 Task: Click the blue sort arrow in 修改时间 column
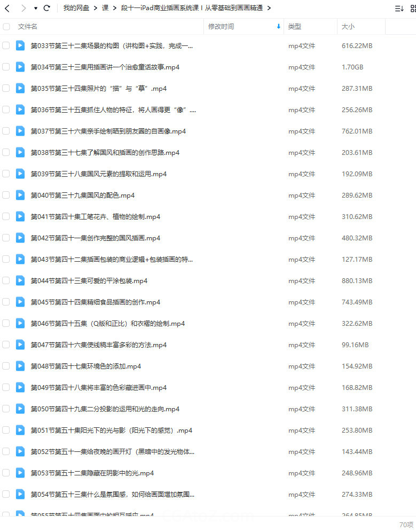click(279, 27)
